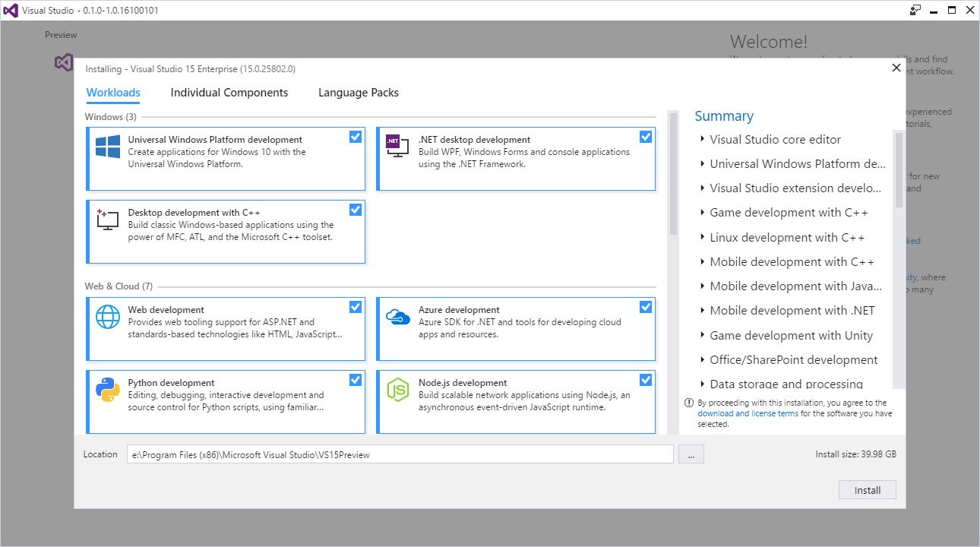Uncheck the Universal Windows Platform development checkbox
The height and width of the screenshot is (547, 980).
(356, 137)
